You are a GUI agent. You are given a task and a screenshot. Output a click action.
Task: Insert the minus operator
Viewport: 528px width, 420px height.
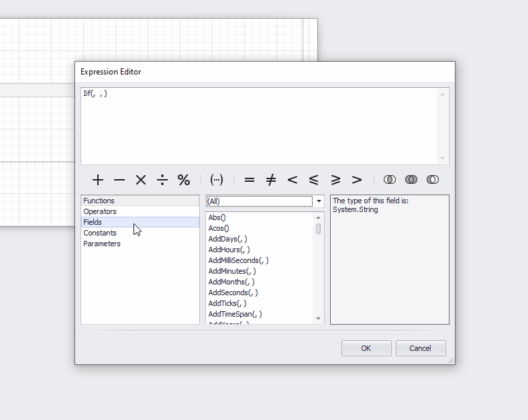point(119,180)
